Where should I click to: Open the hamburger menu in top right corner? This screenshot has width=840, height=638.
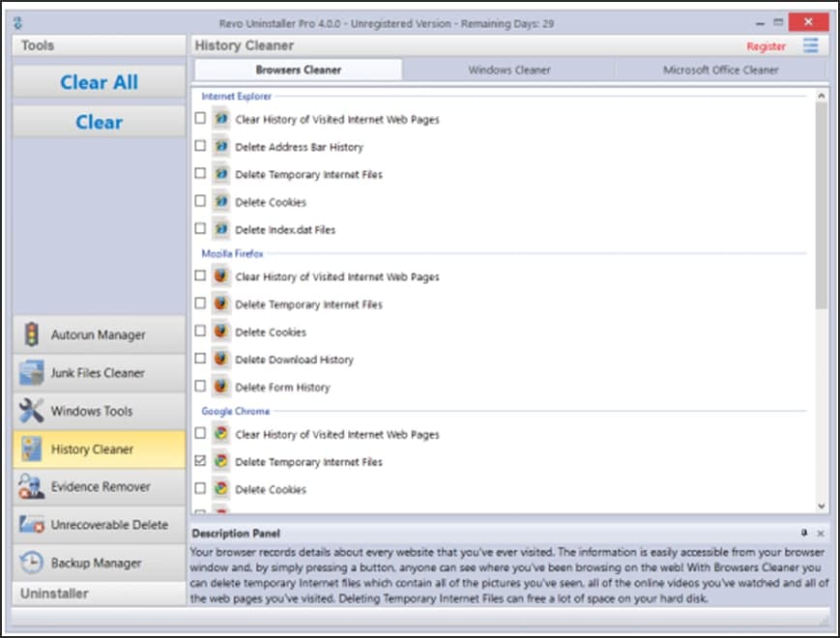click(x=811, y=45)
